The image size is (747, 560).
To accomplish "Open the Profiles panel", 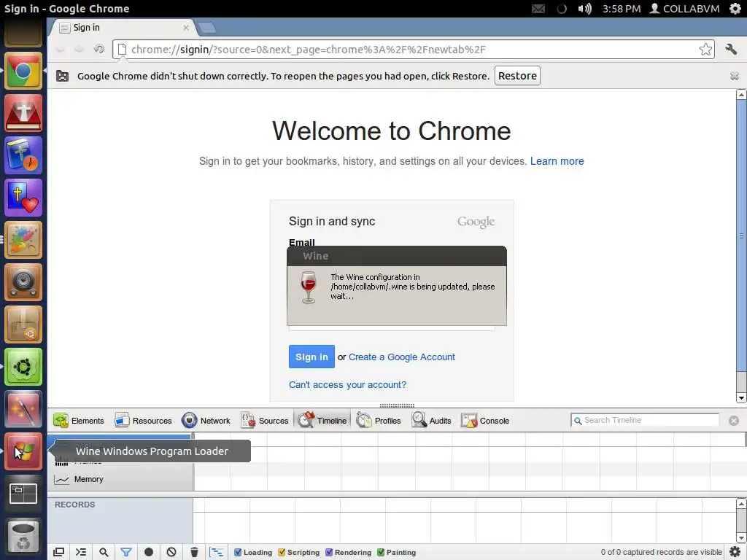I will point(379,421).
